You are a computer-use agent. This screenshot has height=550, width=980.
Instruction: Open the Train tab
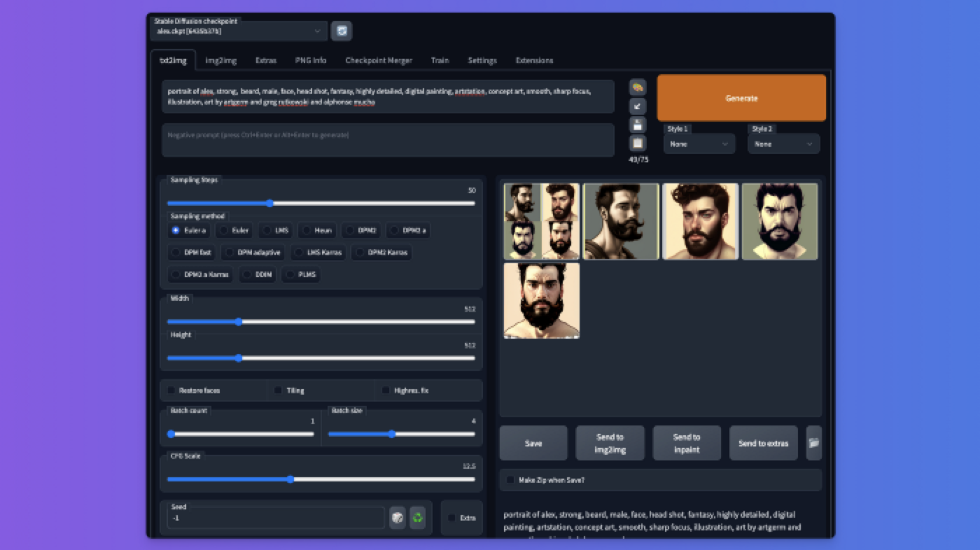(440, 60)
